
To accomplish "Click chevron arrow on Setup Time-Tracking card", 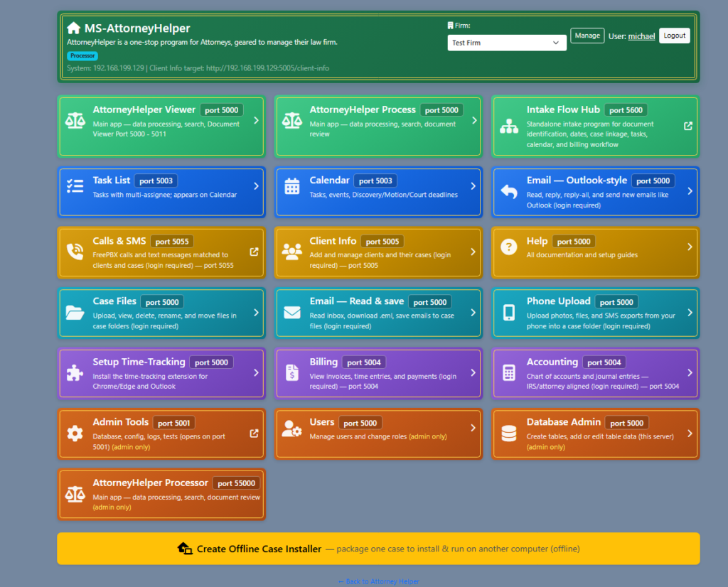I will coord(256,372).
